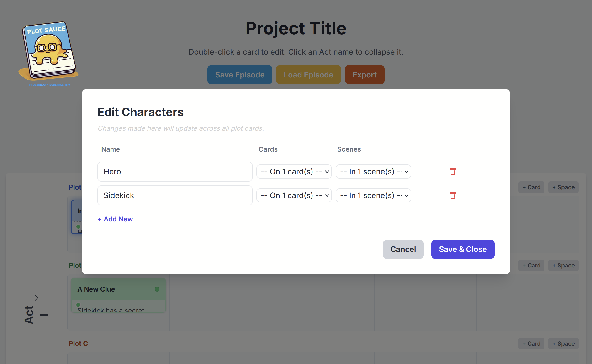Collapse Act I using chevron arrow
The width and height of the screenshot is (592, 364).
[36, 298]
